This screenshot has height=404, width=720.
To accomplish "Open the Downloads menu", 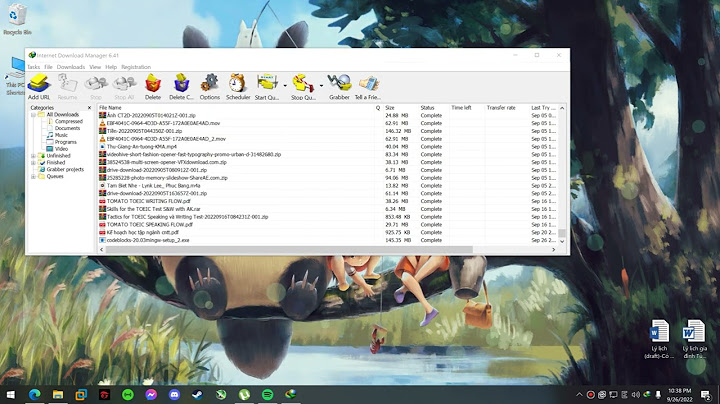I will pos(71,67).
